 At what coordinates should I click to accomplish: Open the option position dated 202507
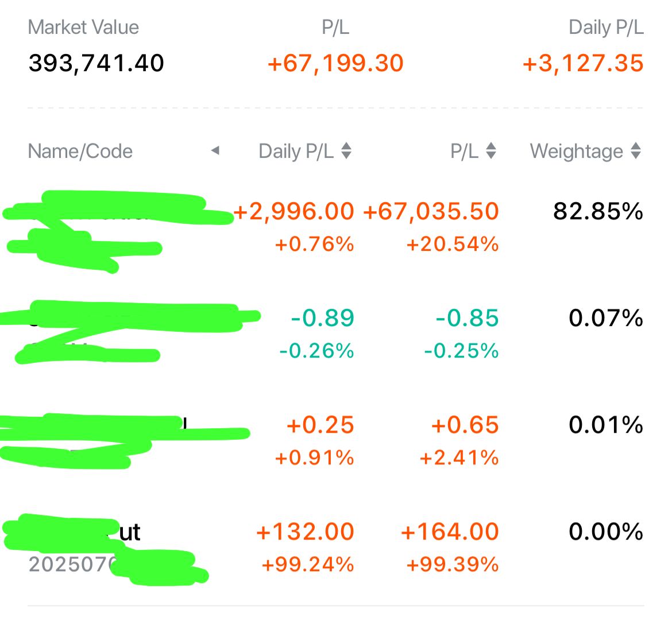tap(336, 548)
